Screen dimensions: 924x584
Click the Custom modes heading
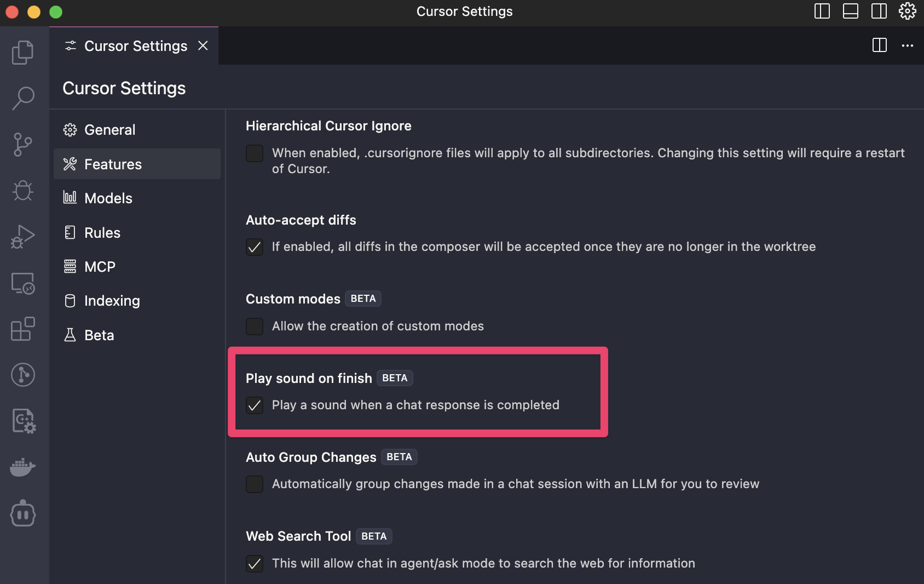(293, 299)
